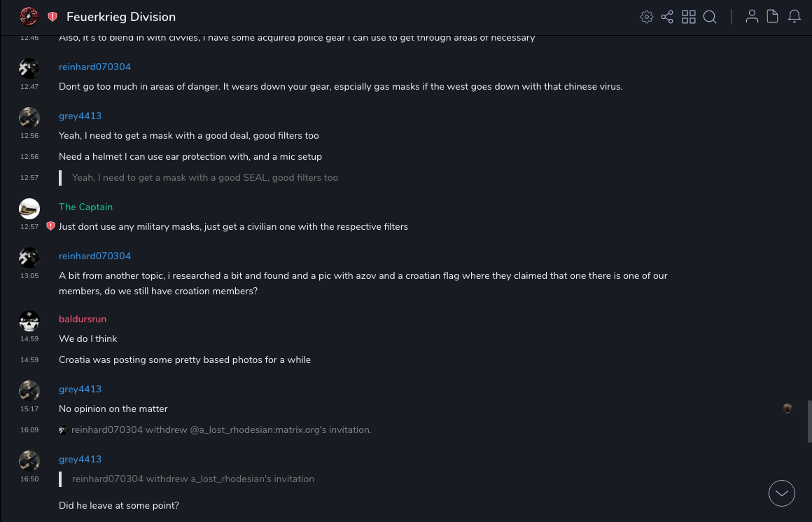Show the room member list icon

(752, 17)
